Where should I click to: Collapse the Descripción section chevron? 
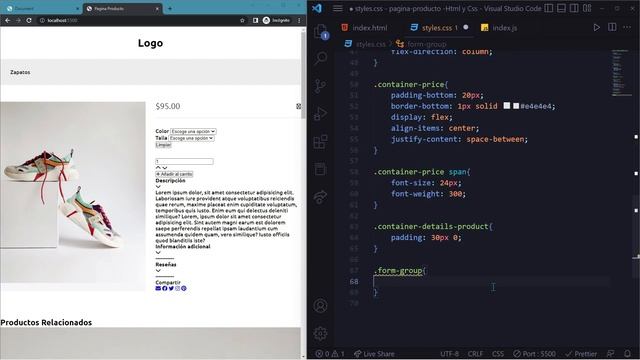pyautogui.click(x=158, y=187)
